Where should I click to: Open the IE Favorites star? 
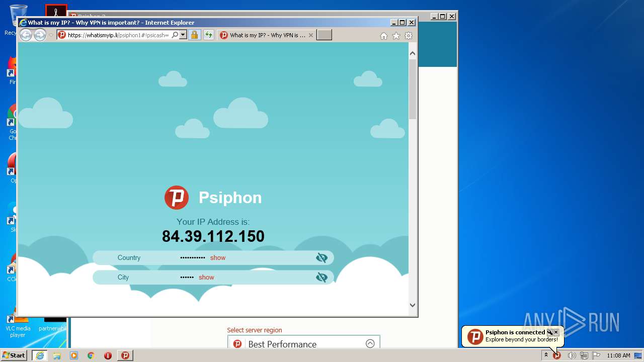396,36
